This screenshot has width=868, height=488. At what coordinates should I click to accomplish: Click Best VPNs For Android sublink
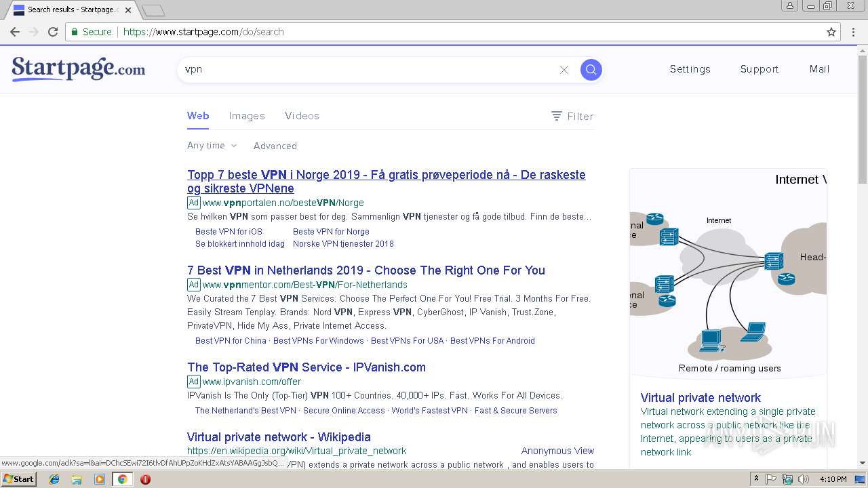coord(492,341)
